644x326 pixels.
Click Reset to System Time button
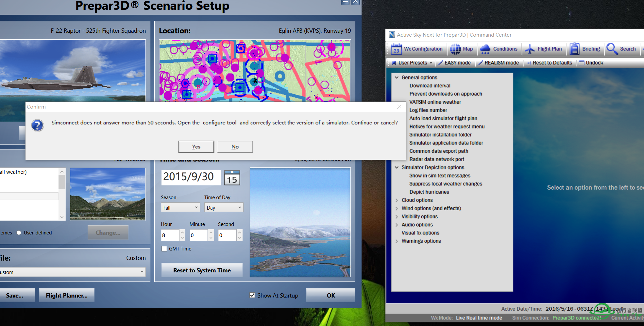[202, 270]
